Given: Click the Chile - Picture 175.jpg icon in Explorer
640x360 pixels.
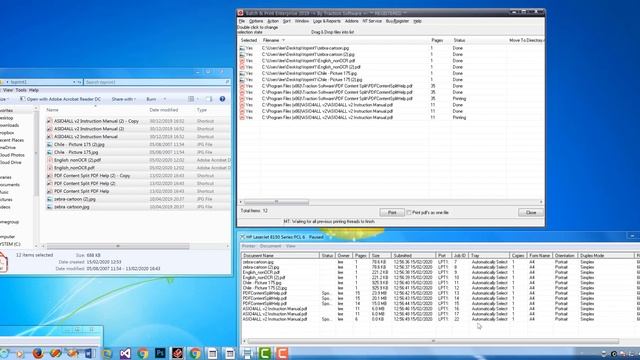Looking at the screenshot, I should [x=49, y=152].
